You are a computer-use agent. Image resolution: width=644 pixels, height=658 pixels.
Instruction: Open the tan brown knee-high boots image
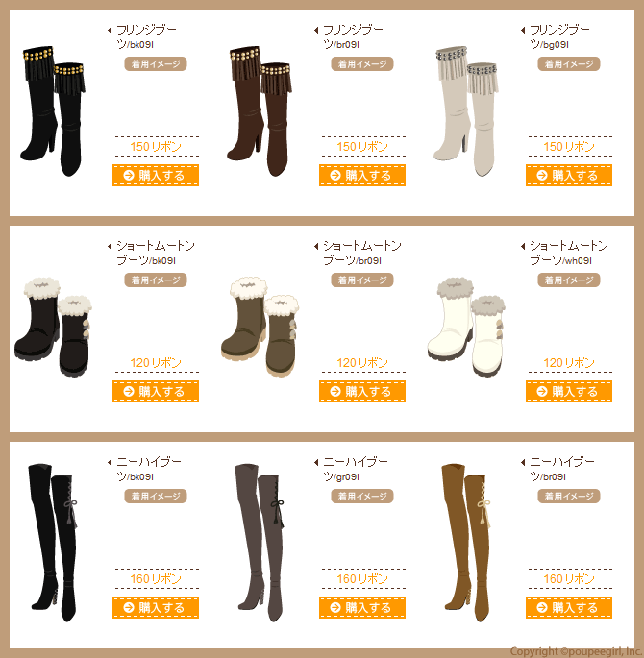click(466, 543)
